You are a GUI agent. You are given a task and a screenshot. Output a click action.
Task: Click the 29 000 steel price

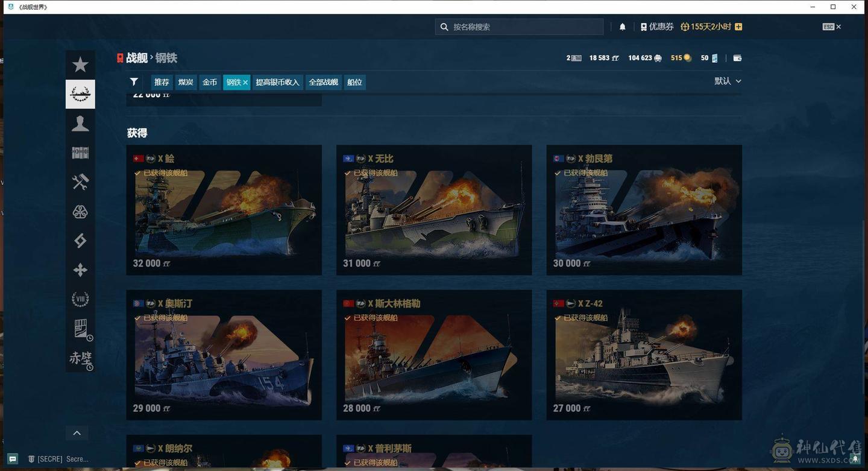[x=152, y=408]
